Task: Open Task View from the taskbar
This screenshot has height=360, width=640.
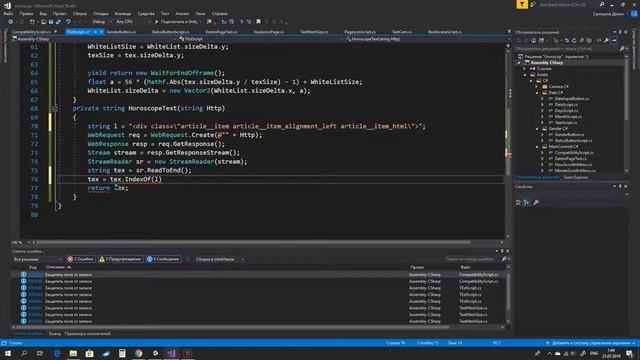Action: coord(40,353)
